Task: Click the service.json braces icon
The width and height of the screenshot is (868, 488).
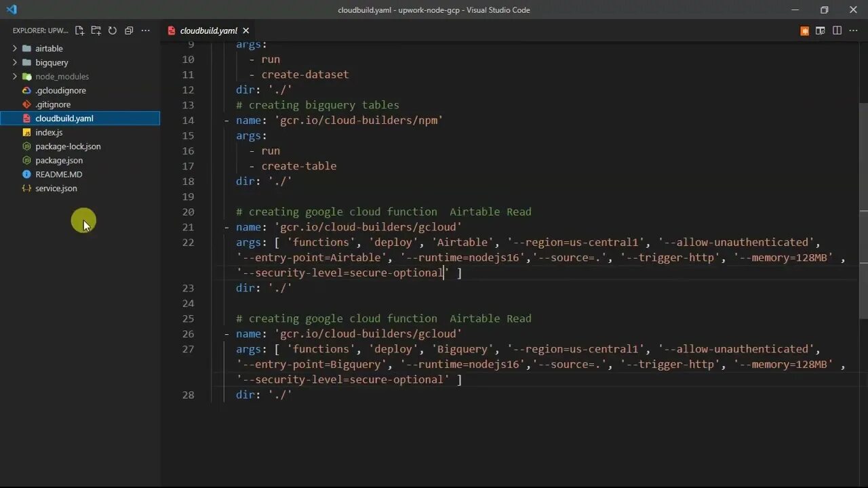Action: 26,188
